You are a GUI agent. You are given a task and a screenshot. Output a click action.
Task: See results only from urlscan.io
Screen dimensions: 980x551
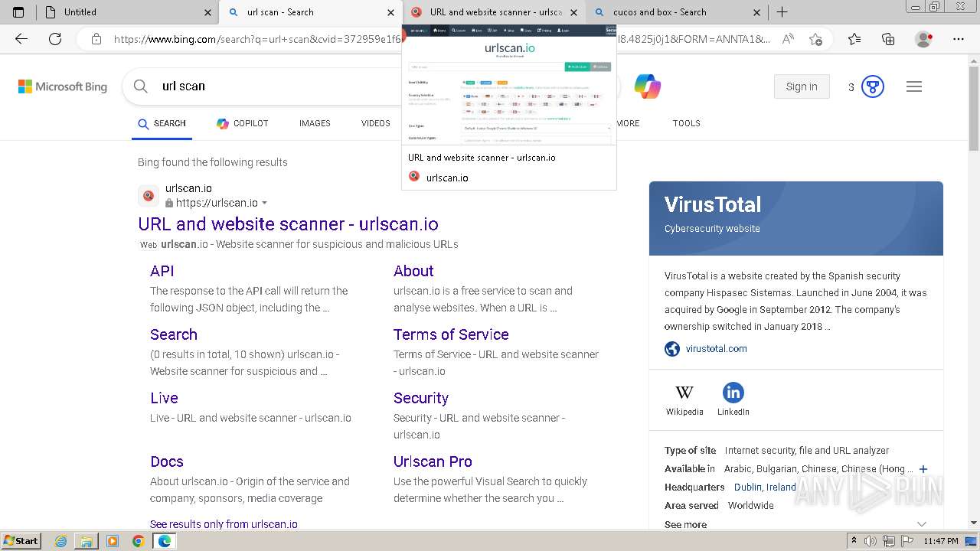tap(224, 524)
